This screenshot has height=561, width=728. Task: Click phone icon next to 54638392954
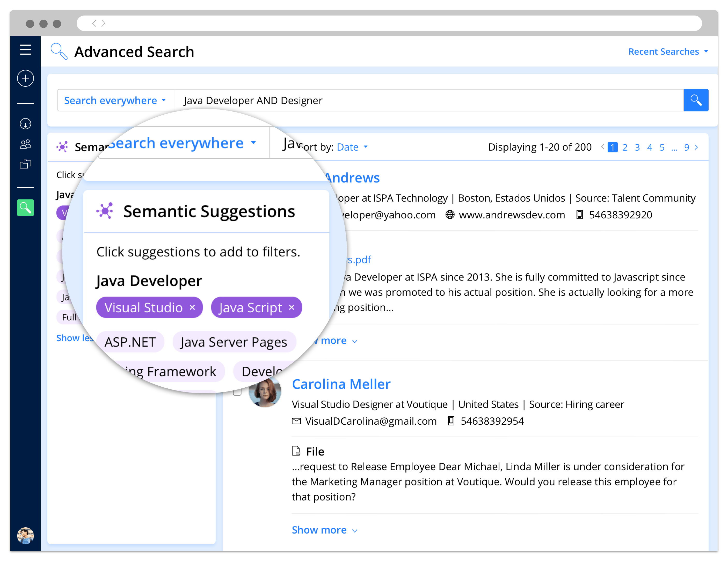[451, 421]
